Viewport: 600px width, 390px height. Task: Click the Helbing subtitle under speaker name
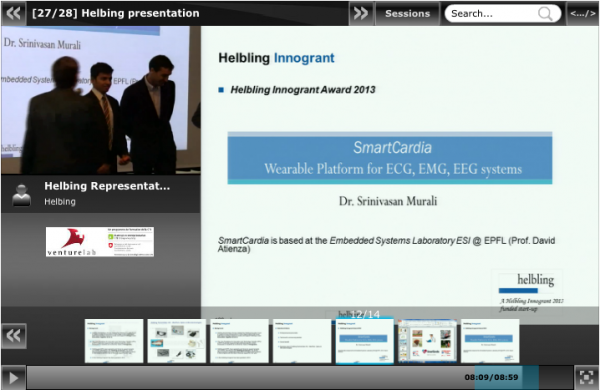click(60, 202)
